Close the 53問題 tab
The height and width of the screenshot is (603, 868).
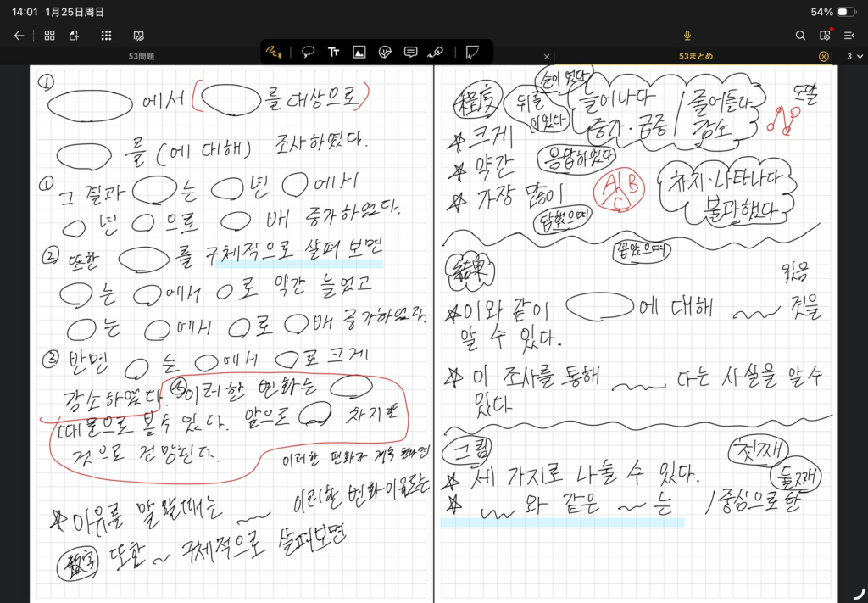click(x=547, y=56)
